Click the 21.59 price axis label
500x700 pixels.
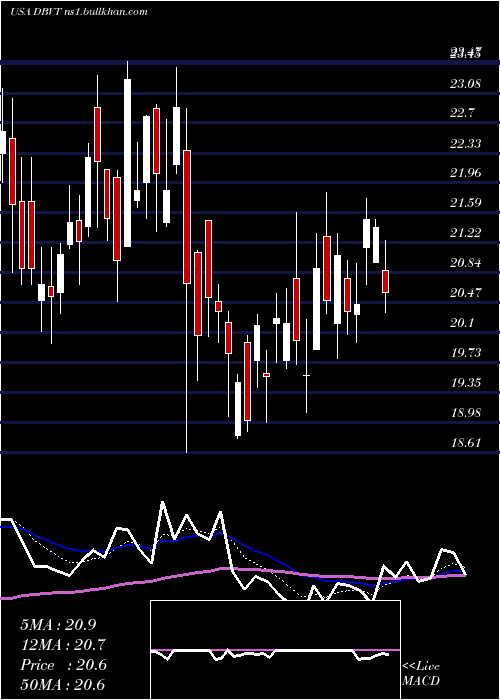466,203
